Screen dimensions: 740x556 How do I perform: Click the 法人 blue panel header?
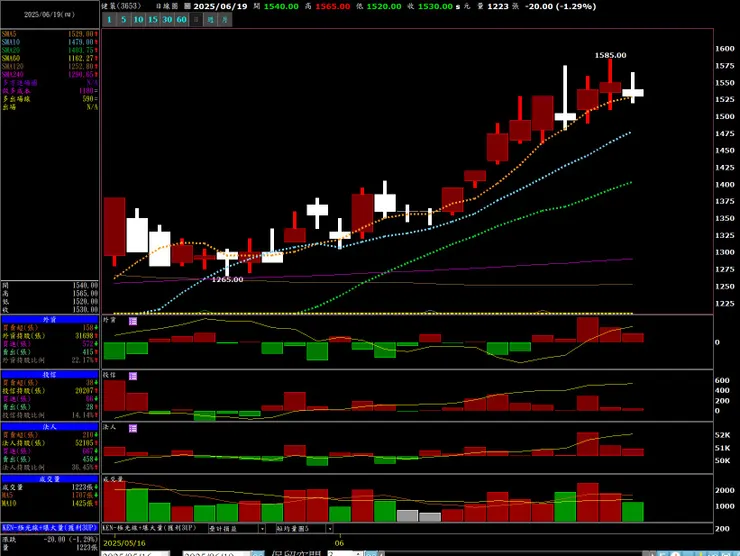[50, 427]
